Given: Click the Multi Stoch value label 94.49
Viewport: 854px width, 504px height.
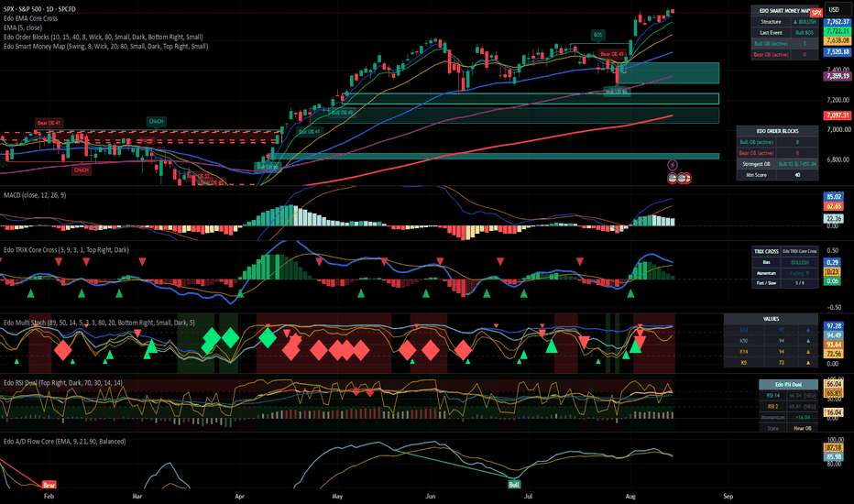Looking at the screenshot, I should tap(833, 335).
